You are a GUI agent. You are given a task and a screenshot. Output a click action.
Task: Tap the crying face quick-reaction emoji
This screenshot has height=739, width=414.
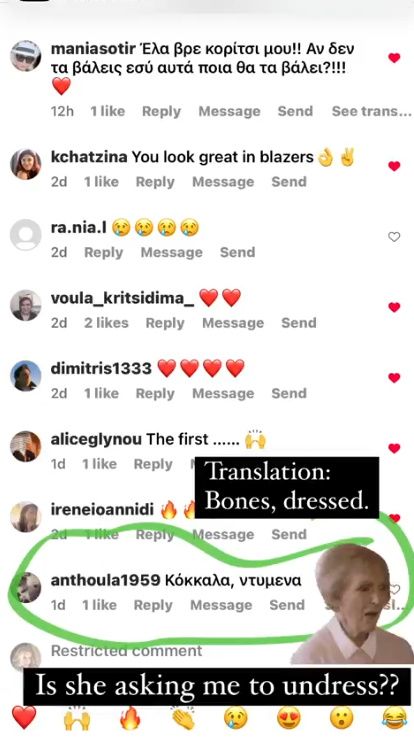(x=236, y=717)
